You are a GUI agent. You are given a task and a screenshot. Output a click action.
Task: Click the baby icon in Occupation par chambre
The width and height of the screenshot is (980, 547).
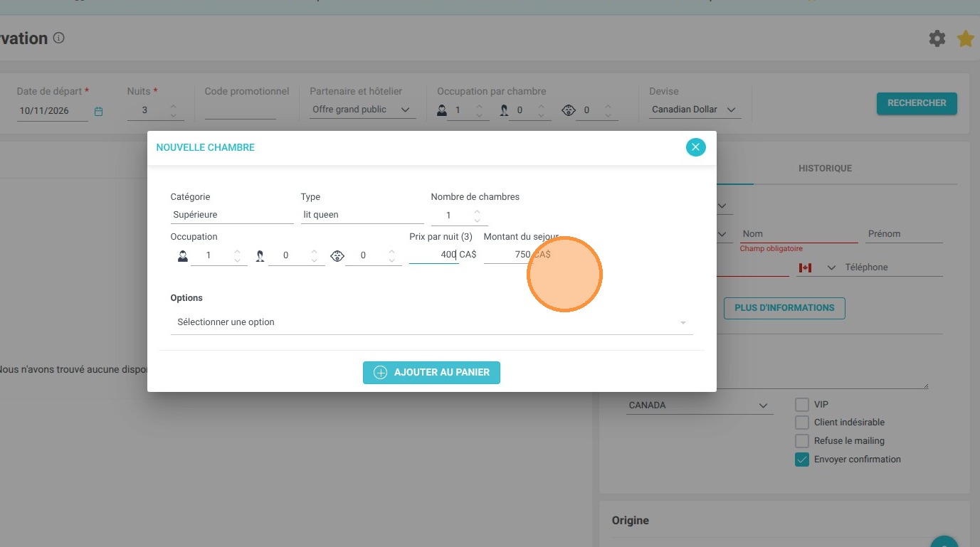pos(568,110)
